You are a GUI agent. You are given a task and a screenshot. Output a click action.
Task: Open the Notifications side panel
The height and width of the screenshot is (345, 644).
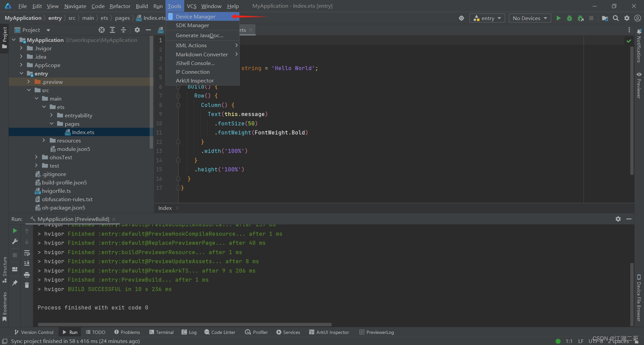click(639, 46)
